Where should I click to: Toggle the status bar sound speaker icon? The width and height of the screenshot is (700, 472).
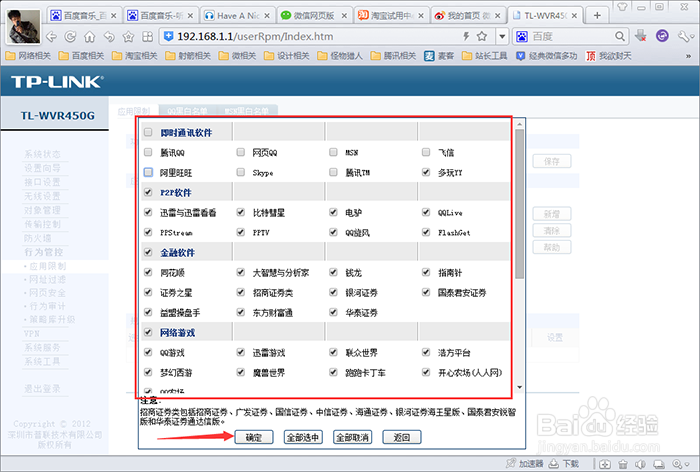641,464
